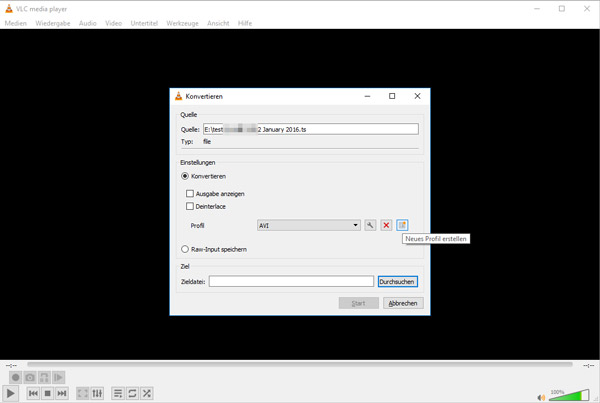Click the Record button

click(x=15, y=378)
